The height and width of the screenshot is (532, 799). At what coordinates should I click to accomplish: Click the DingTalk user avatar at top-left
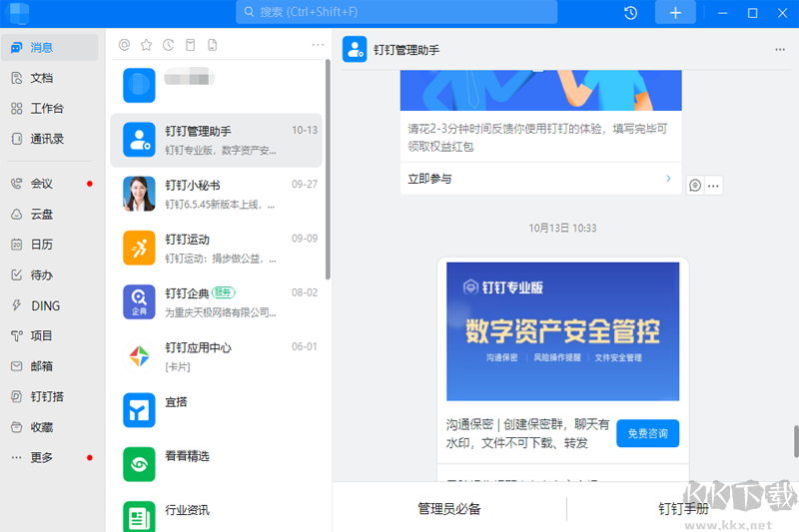(19, 13)
